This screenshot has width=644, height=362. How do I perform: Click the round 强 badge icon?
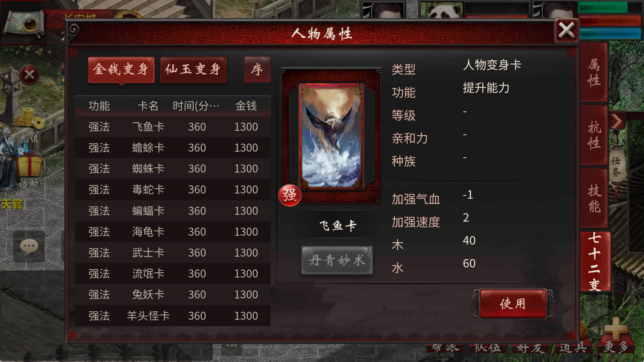[290, 195]
